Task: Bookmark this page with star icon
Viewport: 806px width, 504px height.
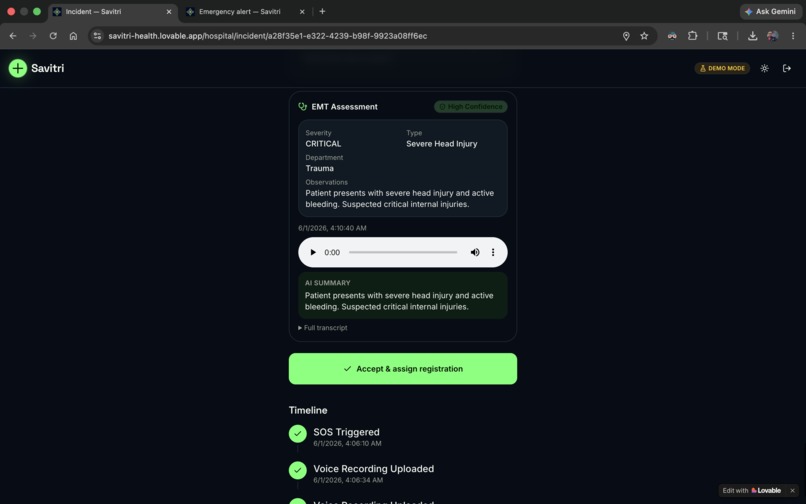Action: [x=644, y=35]
